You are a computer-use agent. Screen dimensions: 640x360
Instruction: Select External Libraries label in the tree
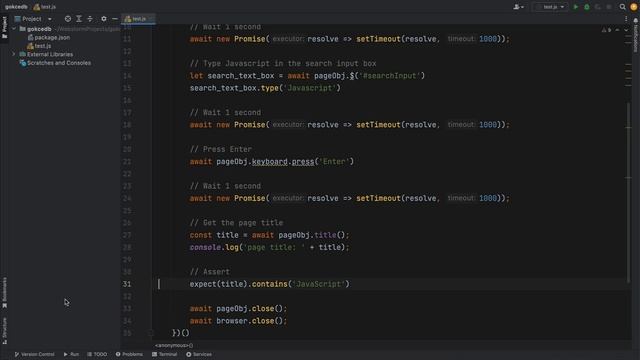[x=50, y=54]
